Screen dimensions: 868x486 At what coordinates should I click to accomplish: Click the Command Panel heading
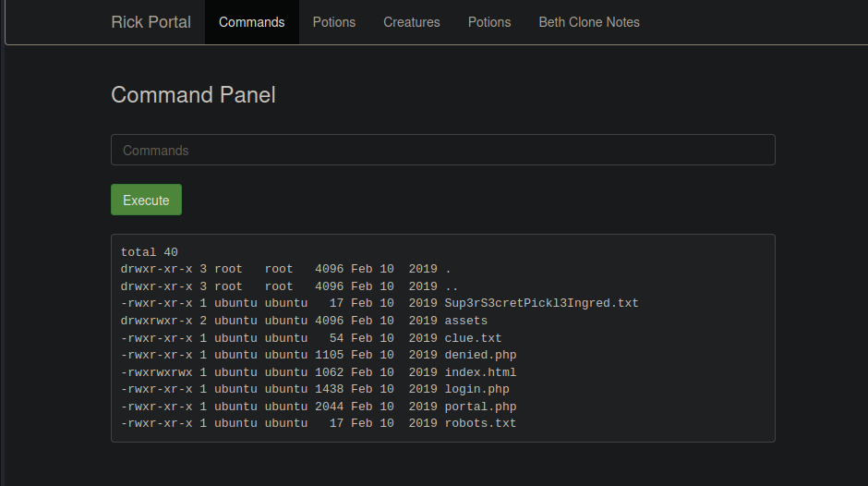click(x=193, y=94)
